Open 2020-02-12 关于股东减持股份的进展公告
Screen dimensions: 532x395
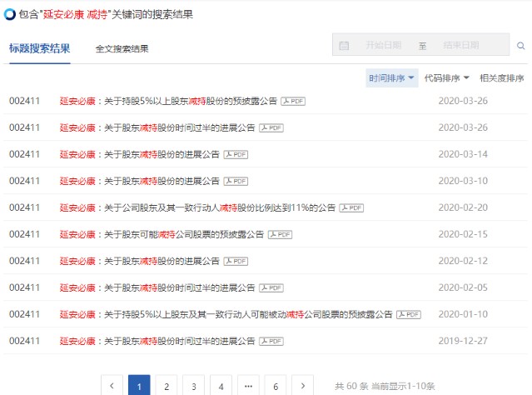140,261
